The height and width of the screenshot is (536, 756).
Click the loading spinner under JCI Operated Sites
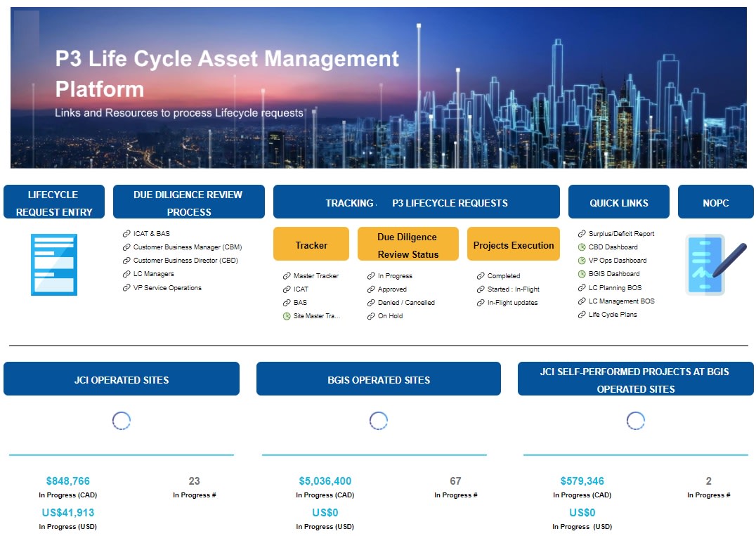122,419
